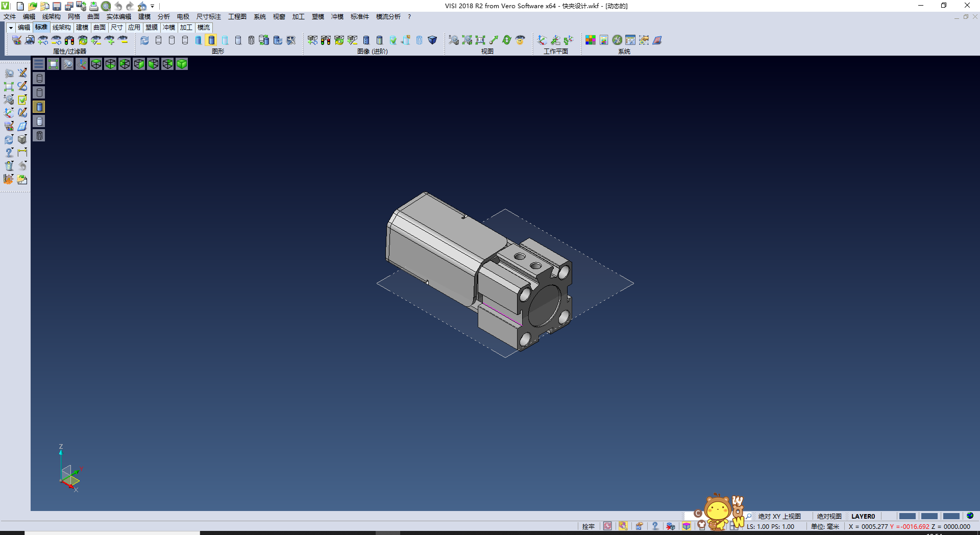
Task: Click the wireframe cylinder display icon
Action: [x=158, y=40]
